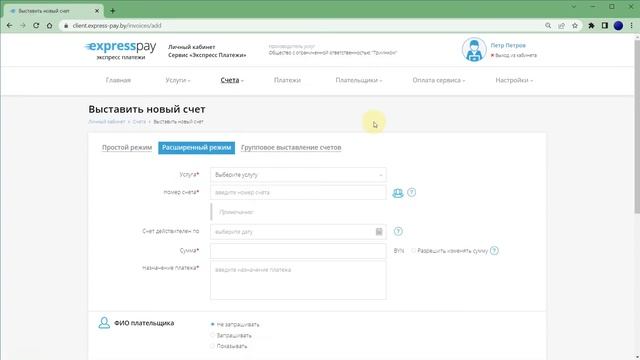Enable 'Разрешить изменять сумму' checkbox
Screen dimensions: 640x360
click(413, 250)
